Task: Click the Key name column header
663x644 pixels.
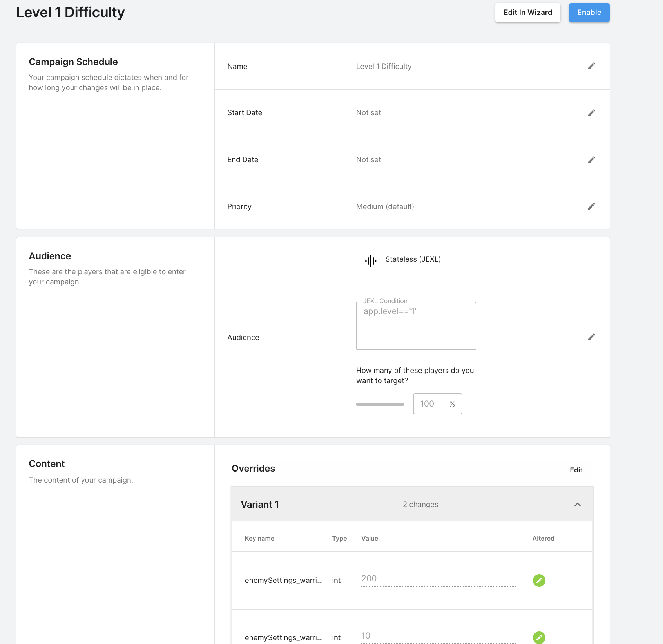Action: click(x=259, y=538)
